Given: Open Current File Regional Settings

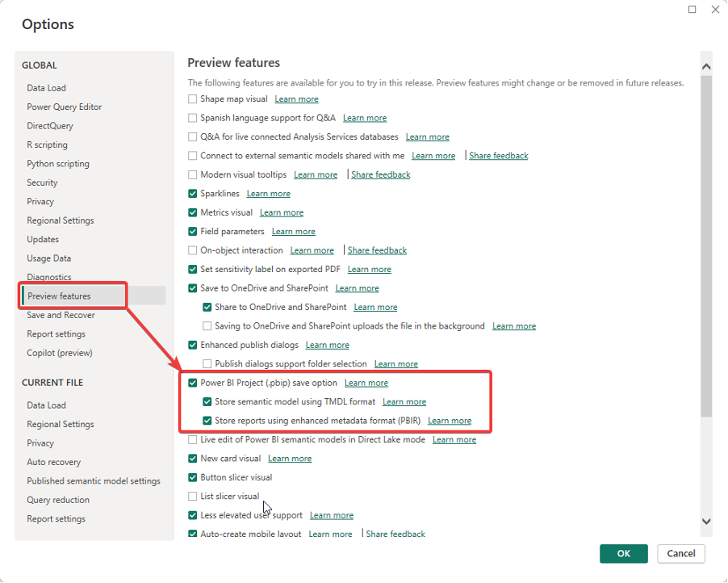Looking at the screenshot, I should click(61, 424).
